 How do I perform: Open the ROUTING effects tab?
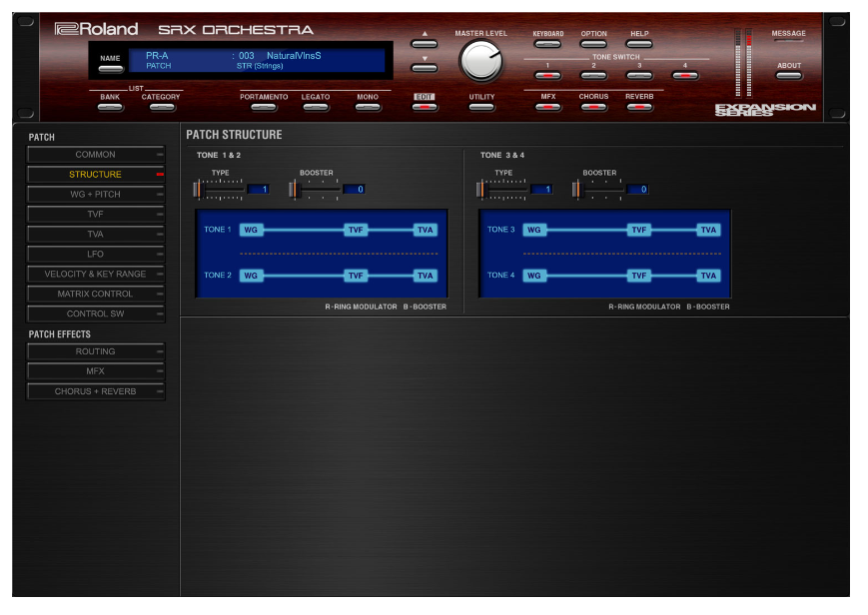click(96, 351)
